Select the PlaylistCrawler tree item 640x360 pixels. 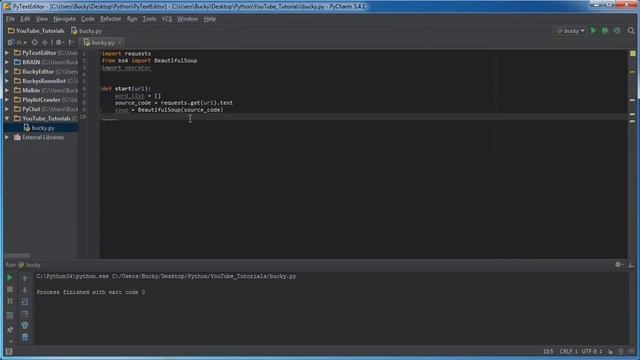41,100
